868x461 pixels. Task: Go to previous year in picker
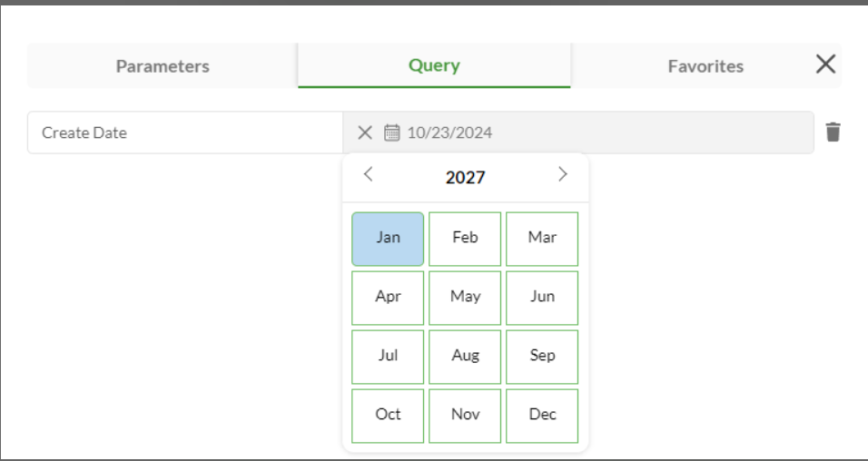[x=368, y=175]
